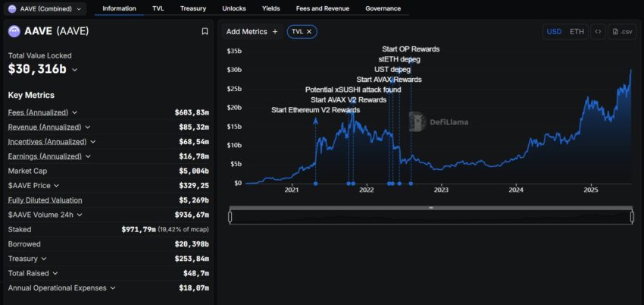Expand the $AAVE Volume 24h row
The image size is (644, 305).
click(x=80, y=215)
